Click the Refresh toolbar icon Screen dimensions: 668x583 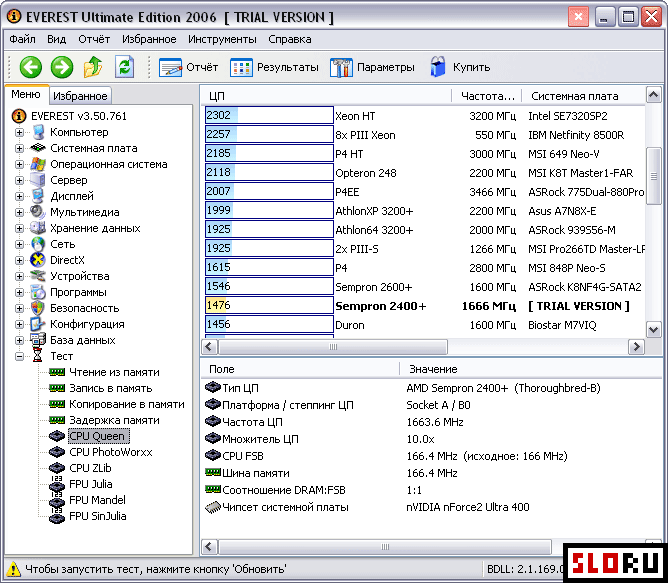pyautogui.click(x=124, y=67)
